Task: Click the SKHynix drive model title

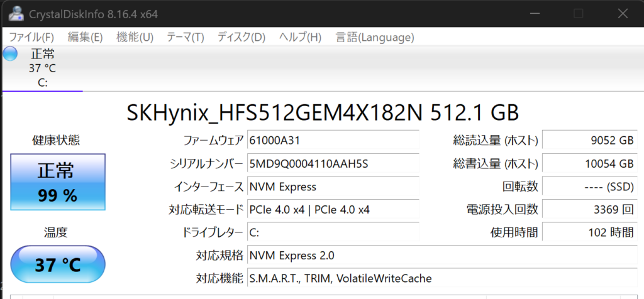Action: [323, 113]
